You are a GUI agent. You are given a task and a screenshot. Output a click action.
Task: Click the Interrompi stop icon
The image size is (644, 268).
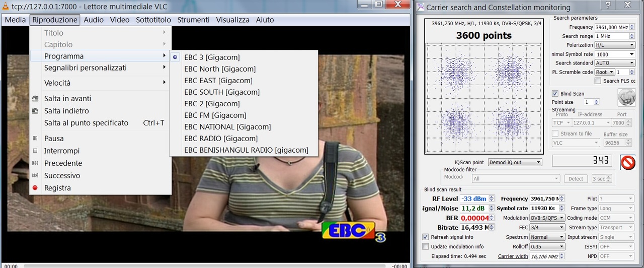[35, 151]
